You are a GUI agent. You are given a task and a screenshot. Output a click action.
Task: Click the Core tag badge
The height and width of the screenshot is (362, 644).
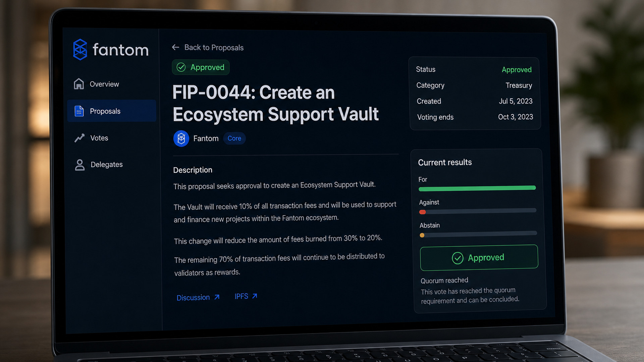click(x=234, y=138)
